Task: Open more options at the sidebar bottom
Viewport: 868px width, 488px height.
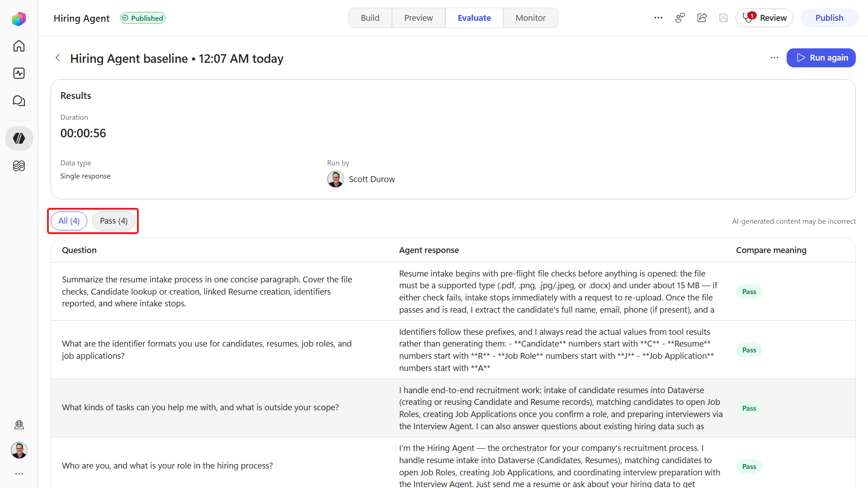Action: [19, 474]
